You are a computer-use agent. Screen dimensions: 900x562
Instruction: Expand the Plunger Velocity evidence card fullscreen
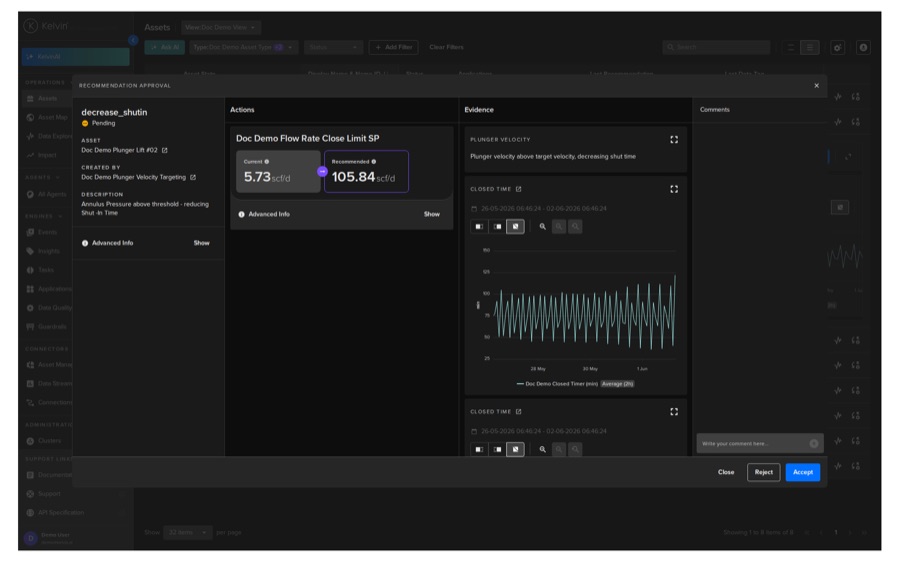pos(674,139)
